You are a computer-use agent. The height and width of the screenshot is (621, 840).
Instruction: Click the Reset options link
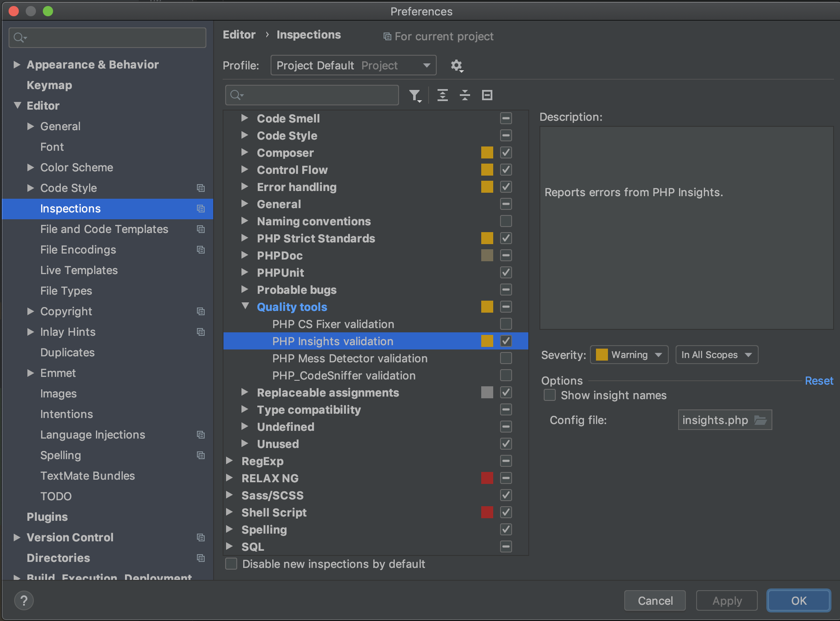click(819, 381)
